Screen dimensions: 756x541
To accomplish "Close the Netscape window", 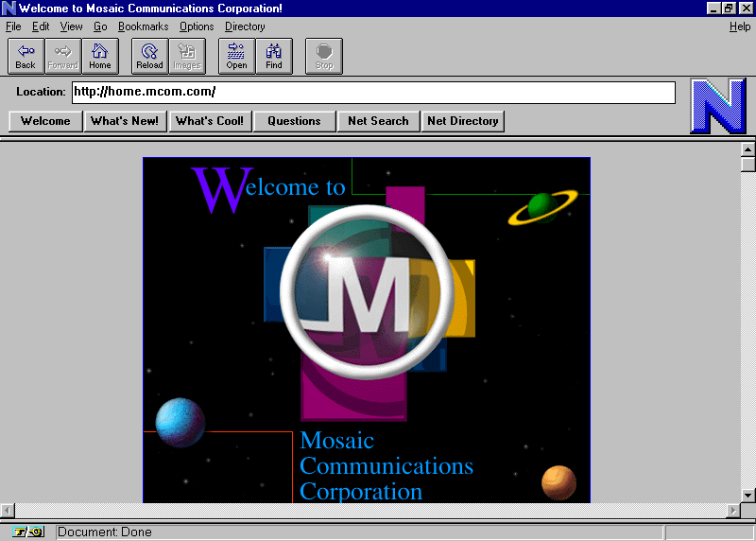I will [746, 9].
